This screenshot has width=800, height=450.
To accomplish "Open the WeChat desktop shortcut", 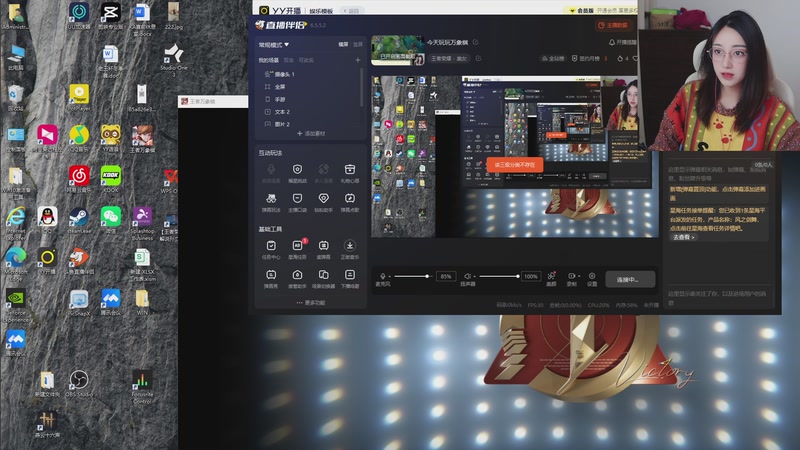I will pos(111,220).
